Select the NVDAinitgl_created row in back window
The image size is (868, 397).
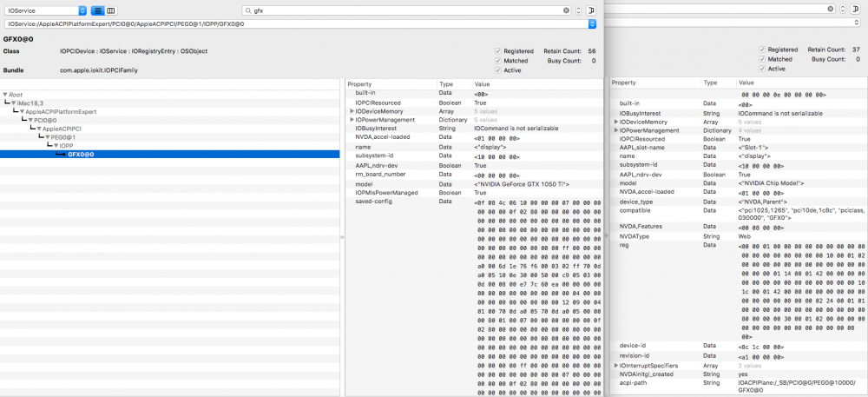click(739, 374)
